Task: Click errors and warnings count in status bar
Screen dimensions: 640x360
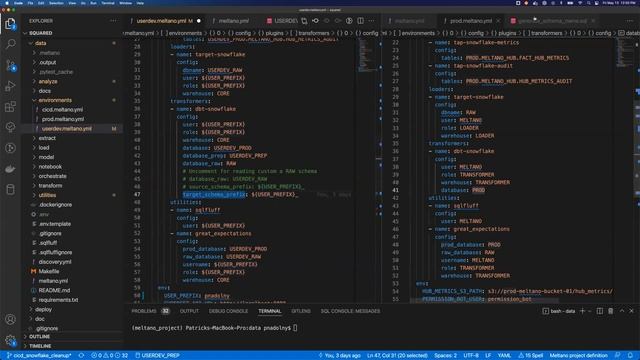Action: coord(109,356)
